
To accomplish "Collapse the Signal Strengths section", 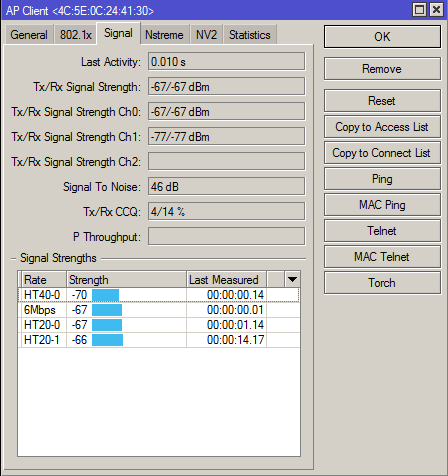I will point(13,258).
